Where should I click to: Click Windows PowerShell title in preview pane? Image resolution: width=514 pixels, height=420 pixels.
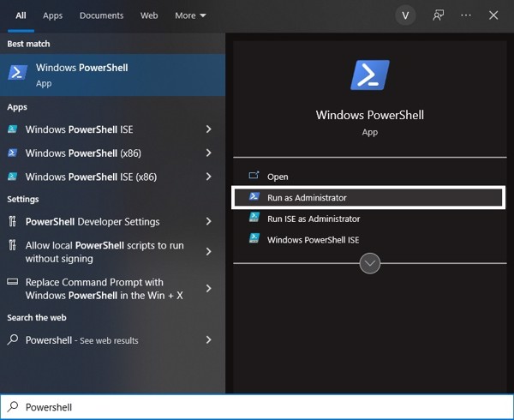click(370, 115)
